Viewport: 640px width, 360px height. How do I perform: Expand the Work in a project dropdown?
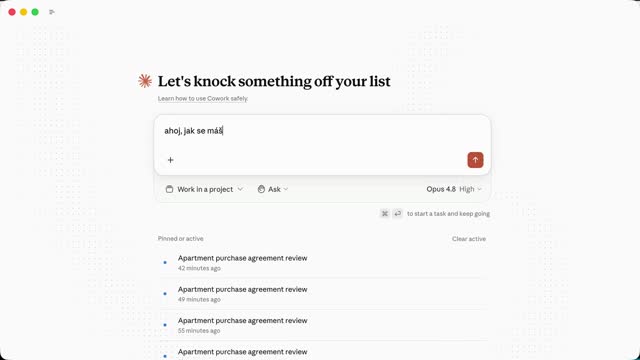[204, 189]
